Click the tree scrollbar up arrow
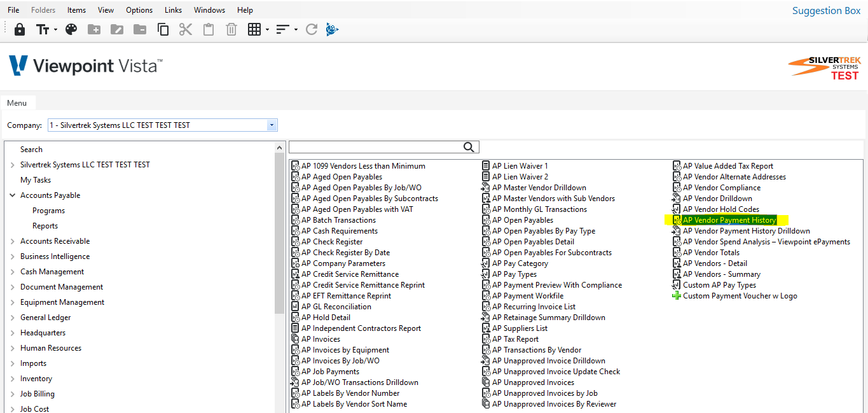This screenshot has width=868, height=413. 280,148
